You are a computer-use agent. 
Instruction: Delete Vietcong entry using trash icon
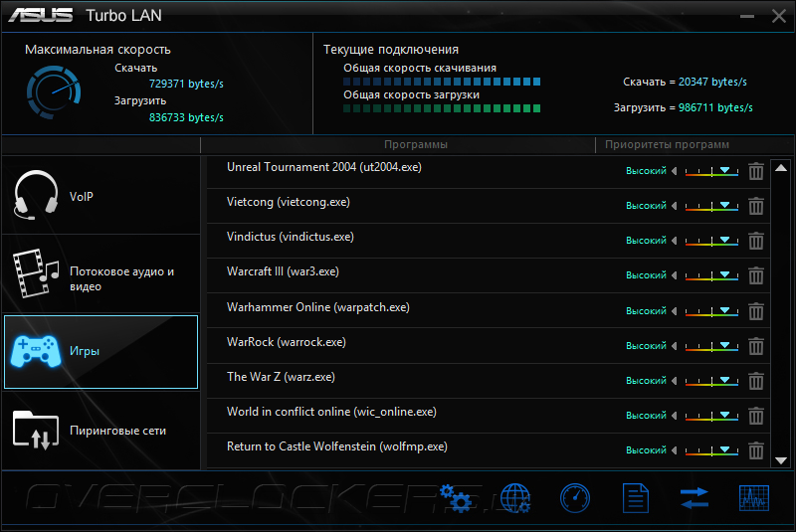point(756,206)
